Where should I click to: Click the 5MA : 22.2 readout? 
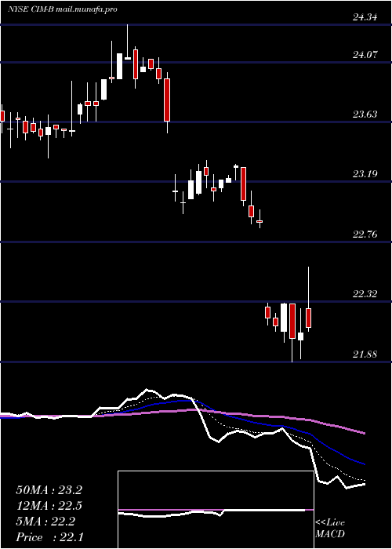tap(45, 522)
